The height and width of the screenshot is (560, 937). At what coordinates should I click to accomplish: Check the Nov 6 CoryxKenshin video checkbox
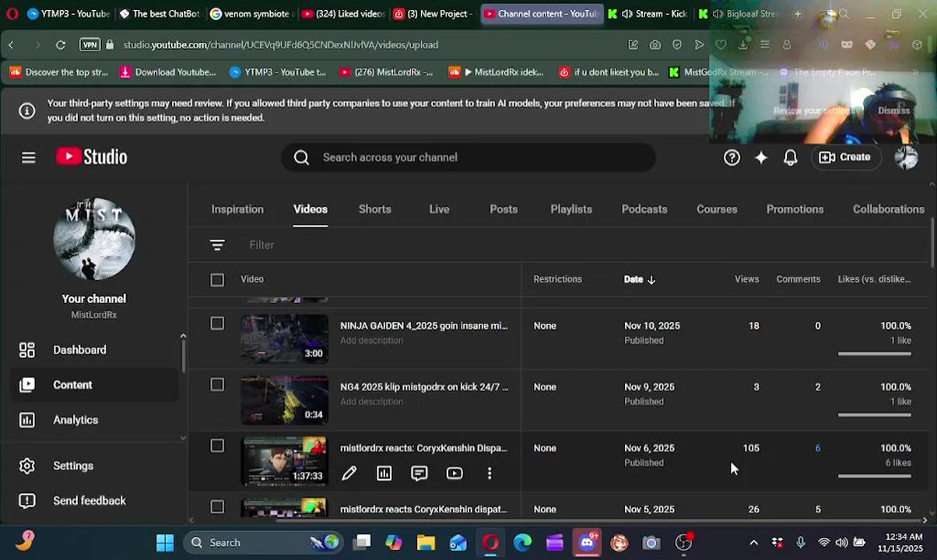[x=217, y=446]
